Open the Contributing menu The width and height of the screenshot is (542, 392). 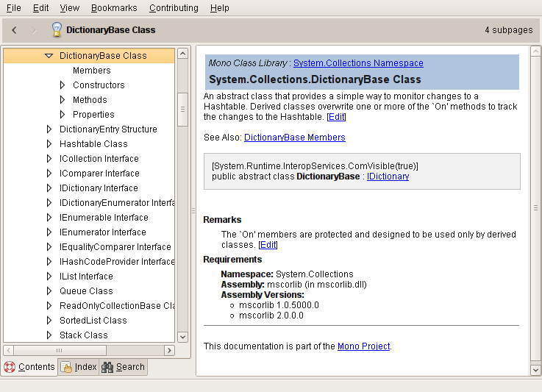pos(174,8)
